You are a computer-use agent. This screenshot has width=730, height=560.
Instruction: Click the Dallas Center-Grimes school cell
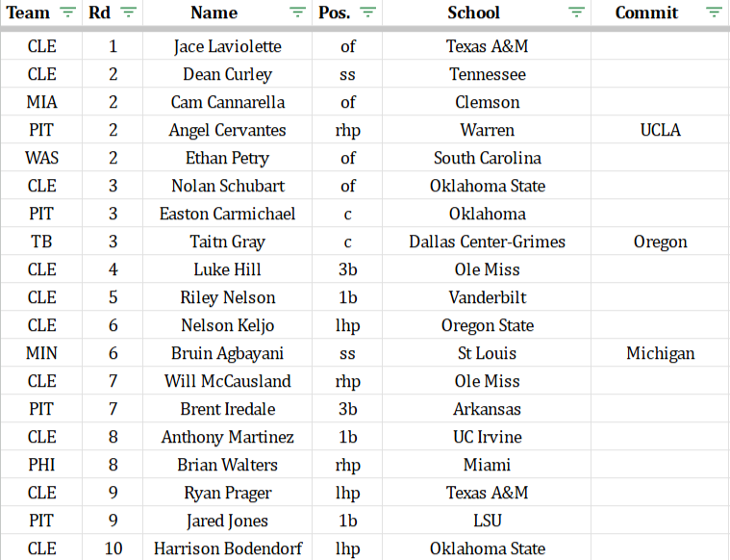(487, 242)
